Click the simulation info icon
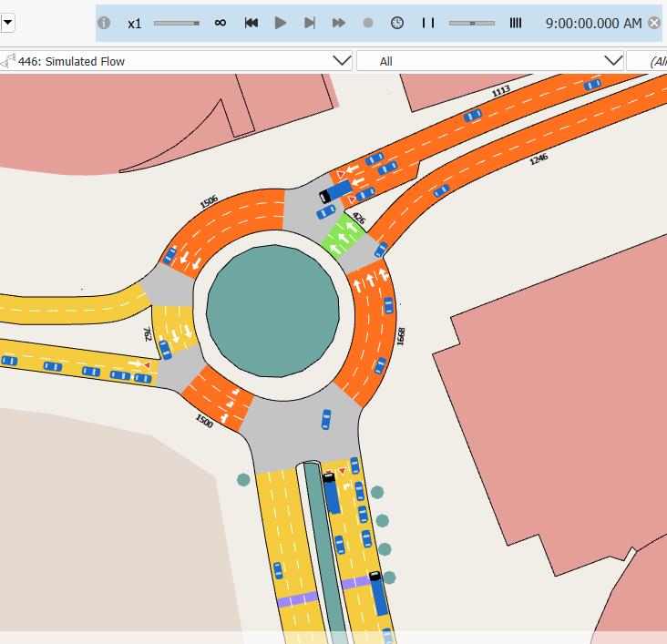The height and width of the screenshot is (644, 667). tap(104, 23)
